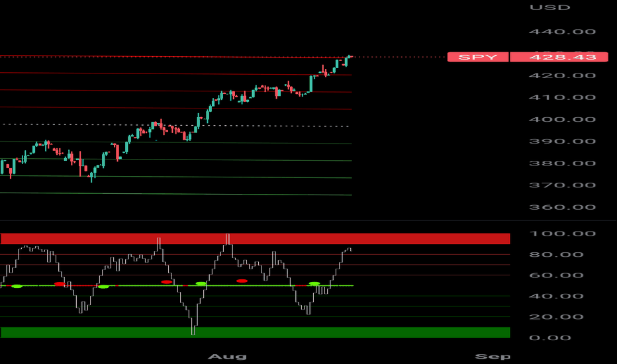This screenshot has height=364, width=617.
Task: Click the SPY ticker label tag
Action: pyautogui.click(x=478, y=57)
